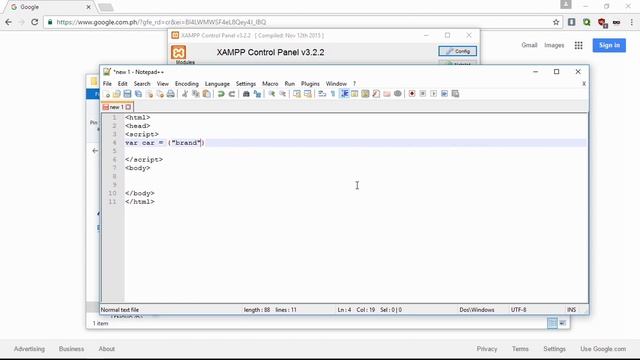Screen dimensions: 640x360
Task: Click the Copy icon in Notepad++ toolbar
Action: tap(196, 94)
